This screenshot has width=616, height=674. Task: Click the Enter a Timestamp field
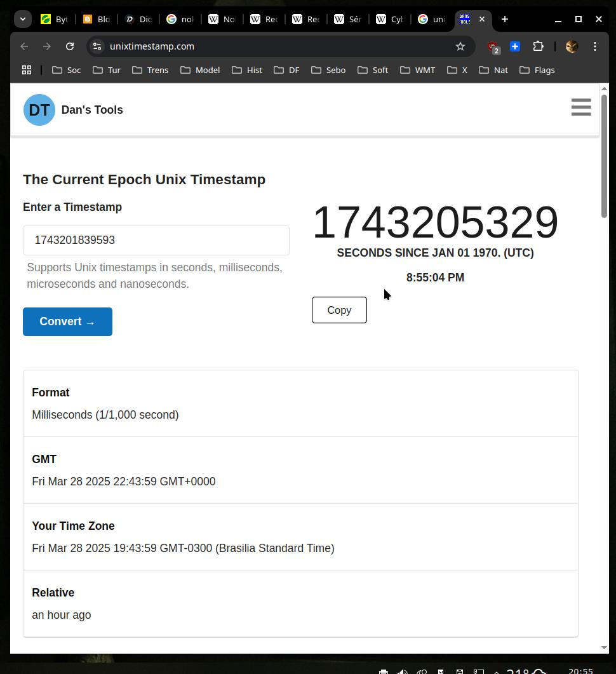click(156, 240)
